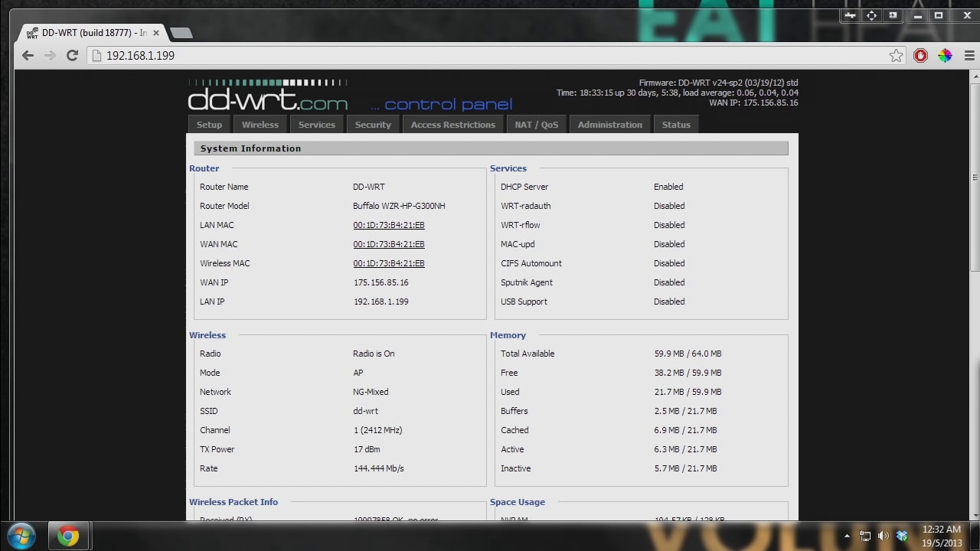Viewport: 980px width, 551px height.
Task: Open the volume speaker tray icon
Action: click(x=884, y=536)
